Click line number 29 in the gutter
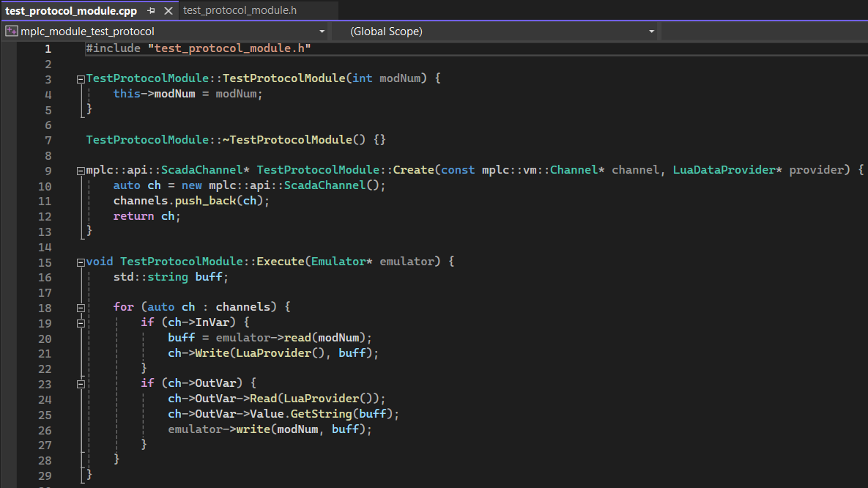 pyautogui.click(x=45, y=476)
